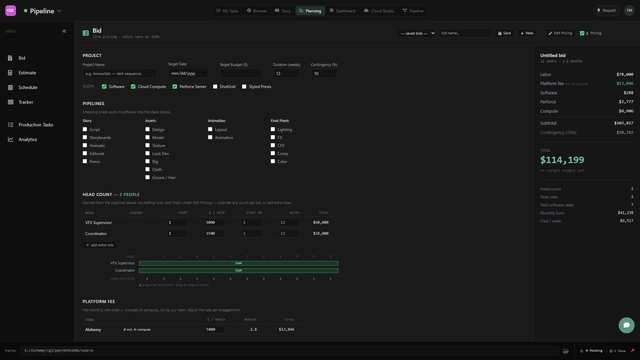Uncheck the Software scope checkbox
The width and height of the screenshot is (640, 360).
point(104,87)
